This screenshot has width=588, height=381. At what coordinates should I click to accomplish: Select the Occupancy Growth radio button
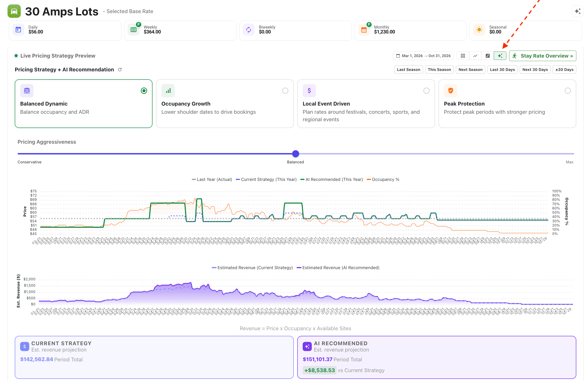click(x=285, y=91)
